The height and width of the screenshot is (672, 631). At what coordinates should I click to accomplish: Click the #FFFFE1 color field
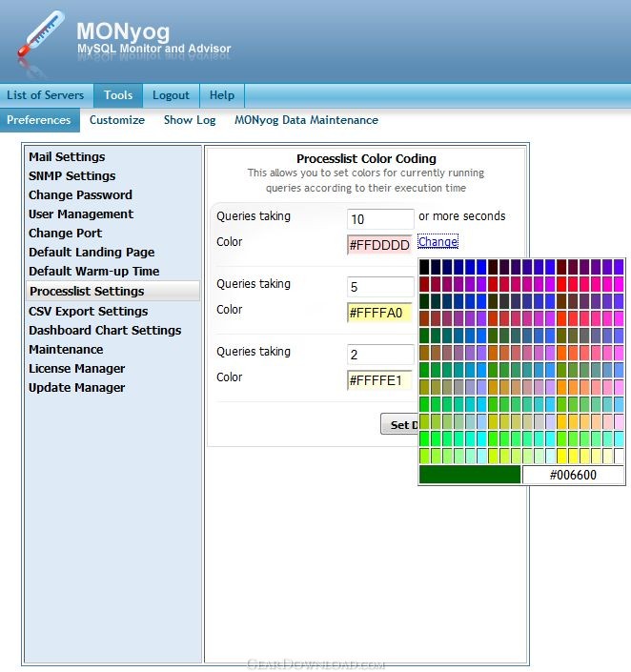coord(379,380)
